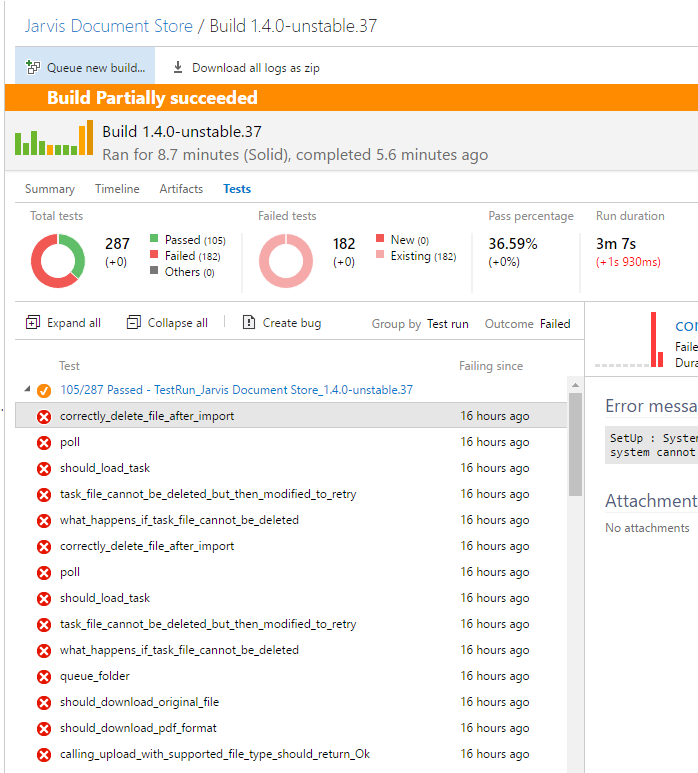Click the test list vertical scrollbar thumb
Screen dimensions: 698x773
(x=575, y=444)
